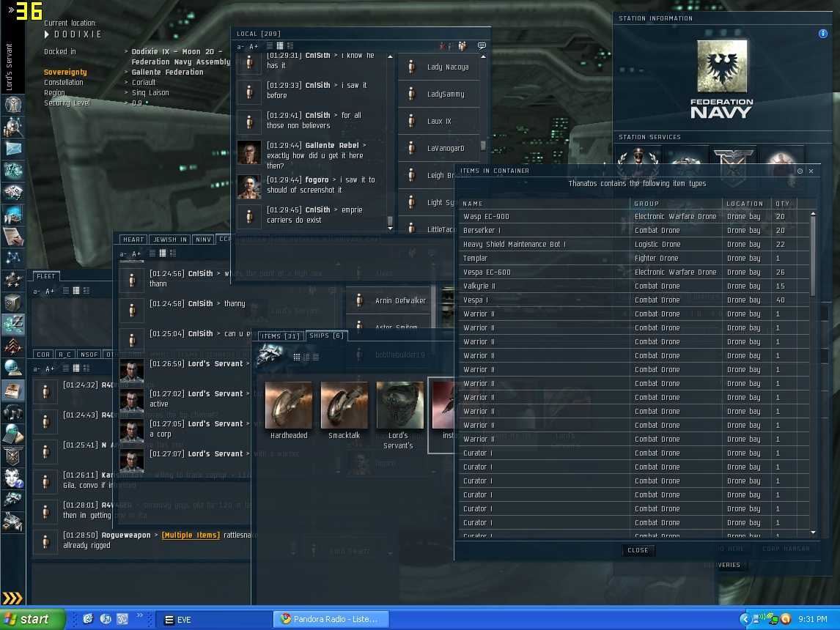Click container list scroll down arrow

813,532
